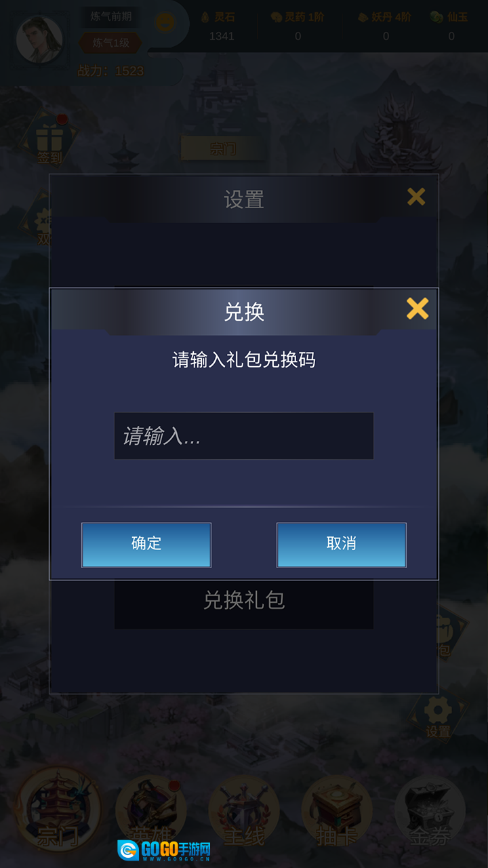
Task: Click the 妖丹 4阶 resource icon
Action: pyautogui.click(x=363, y=17)
